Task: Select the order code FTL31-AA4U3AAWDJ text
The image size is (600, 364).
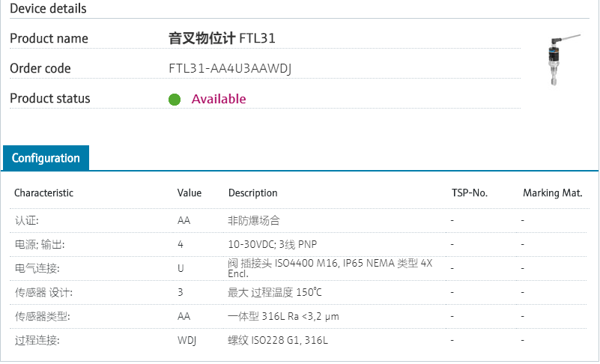Action: [x=230, y=69]
